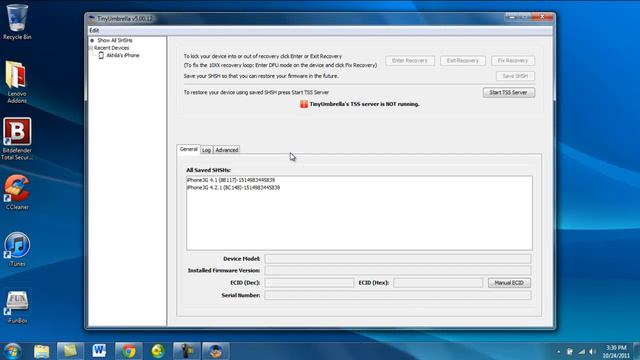Collapse the Recent Devices tree node
Image resolution: width=640 pixels, height=360 pixels.
pyautogui.click(x=91, y=48)
